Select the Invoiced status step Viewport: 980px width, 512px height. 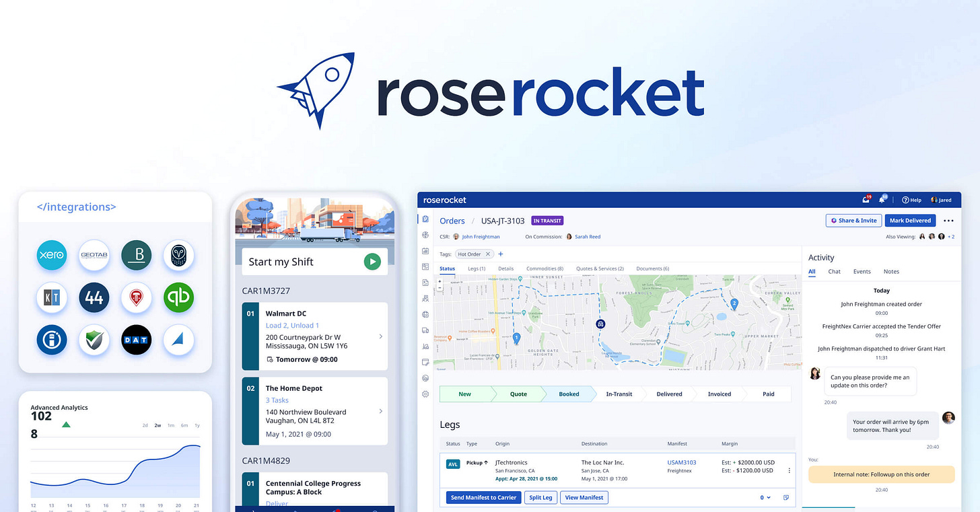pyautogui.click(x=720, y=394)
